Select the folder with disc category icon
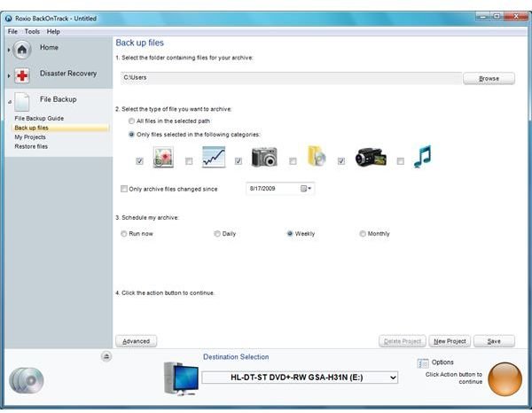This screenshot has height=413, width=532. click(317, 156)
